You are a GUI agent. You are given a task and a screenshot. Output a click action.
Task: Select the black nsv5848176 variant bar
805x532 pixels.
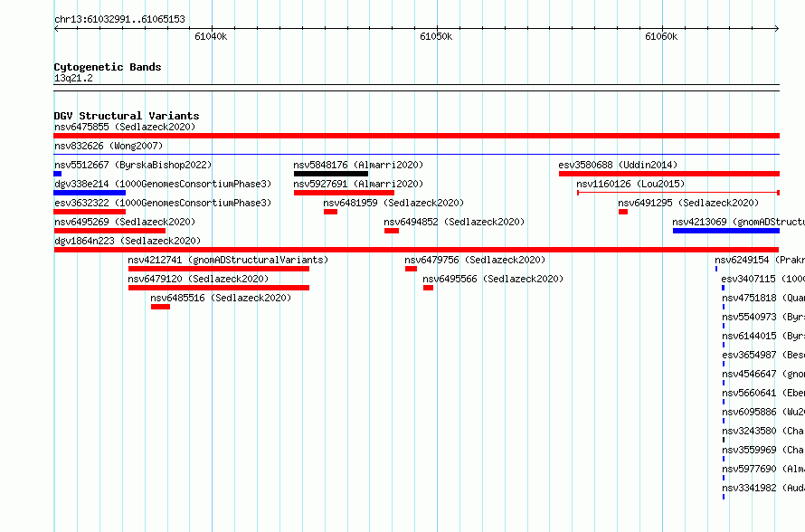(331, 174)
